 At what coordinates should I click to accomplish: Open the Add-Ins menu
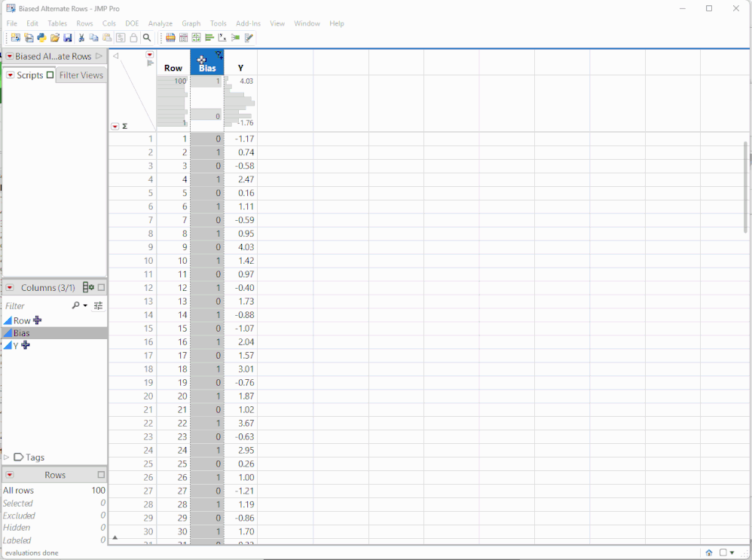[249, 23]
